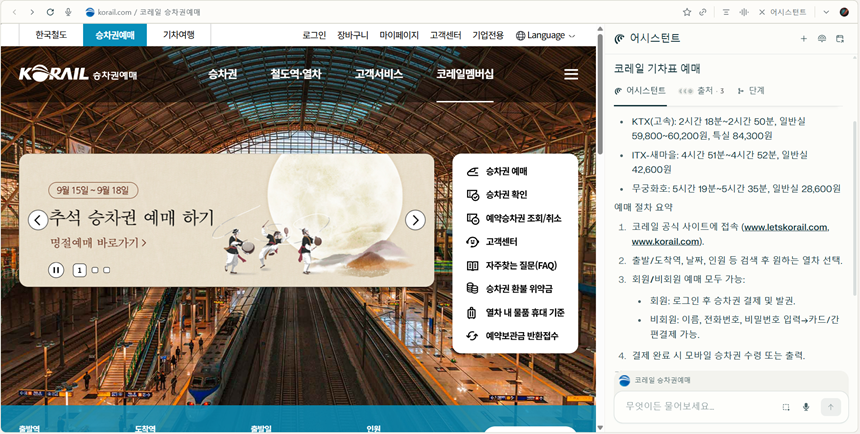The width and height of the screenshot is (860, 434).
Task: Pause the banner slideshow
Action: pyautogui.click(x=56, y=270)
